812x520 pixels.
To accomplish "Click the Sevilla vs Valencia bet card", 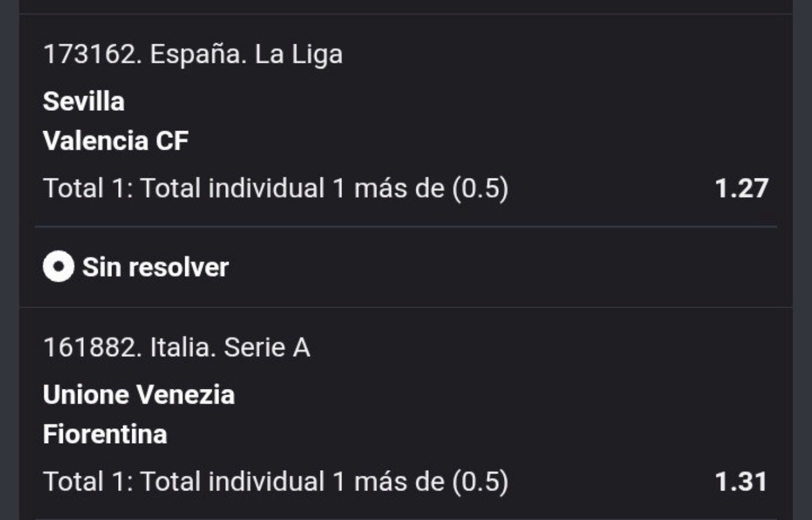I will pos(406,161).
